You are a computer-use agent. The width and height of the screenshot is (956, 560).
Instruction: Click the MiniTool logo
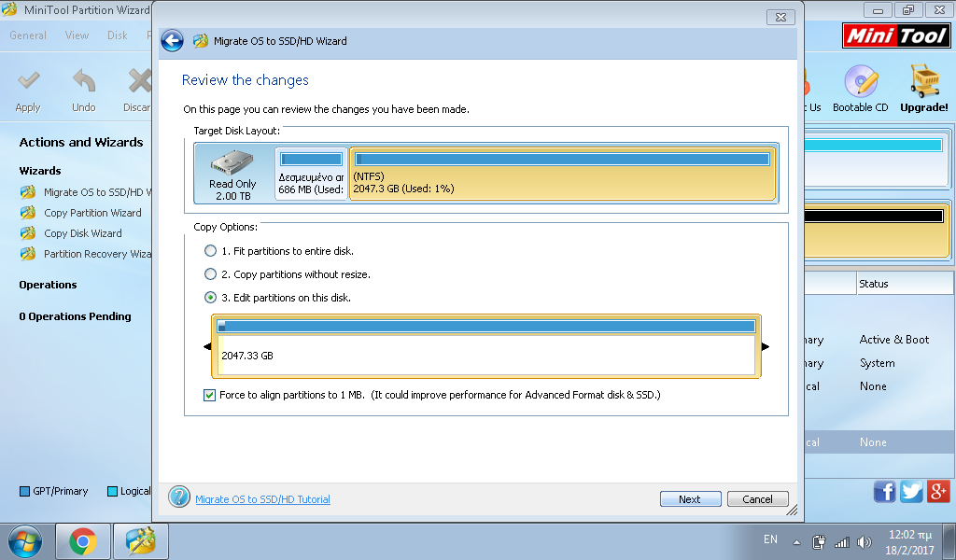click(x=896, y=35)
